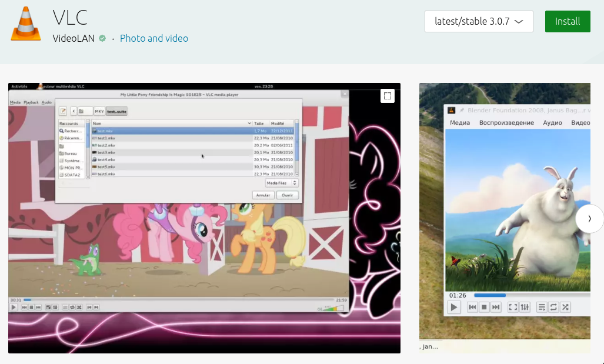Click the pin icon in Russian window titlebar
This screenshot has height=364, width=604.
point(462,110)
